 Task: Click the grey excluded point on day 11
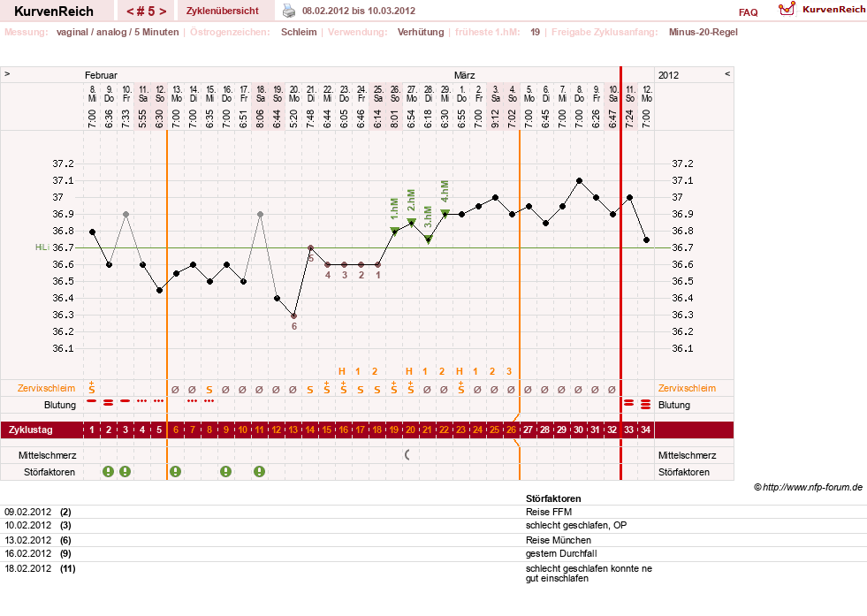pos(260,215)
